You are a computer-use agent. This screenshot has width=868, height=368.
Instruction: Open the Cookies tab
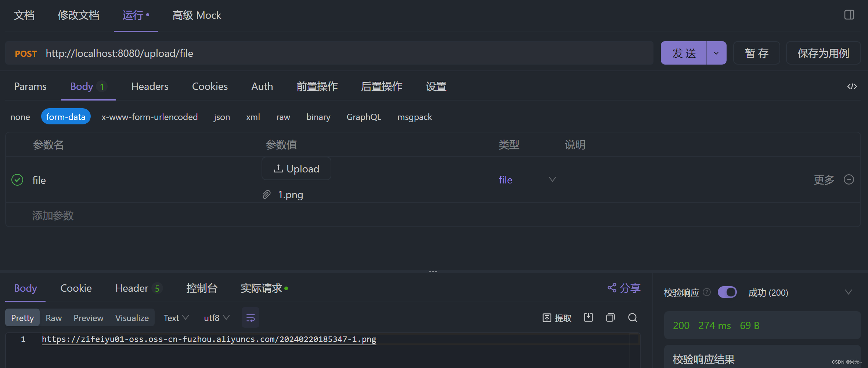pyautogui.click(x=210, y=86)
